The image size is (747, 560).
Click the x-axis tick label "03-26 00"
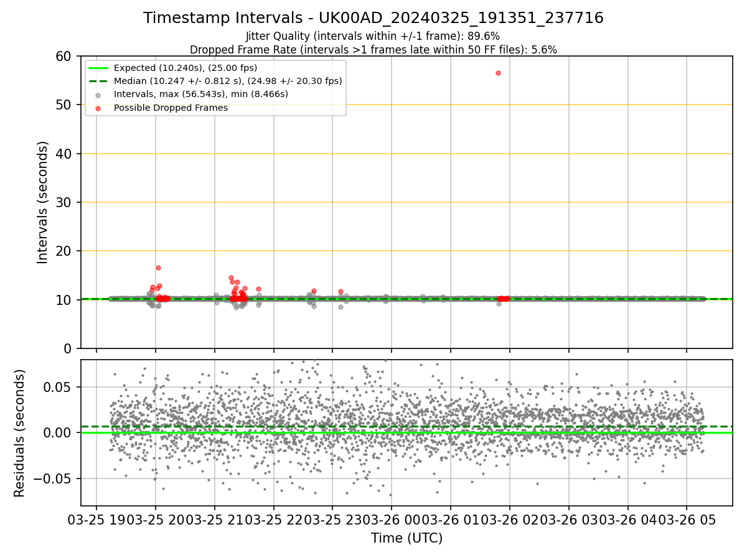point(391,519)
